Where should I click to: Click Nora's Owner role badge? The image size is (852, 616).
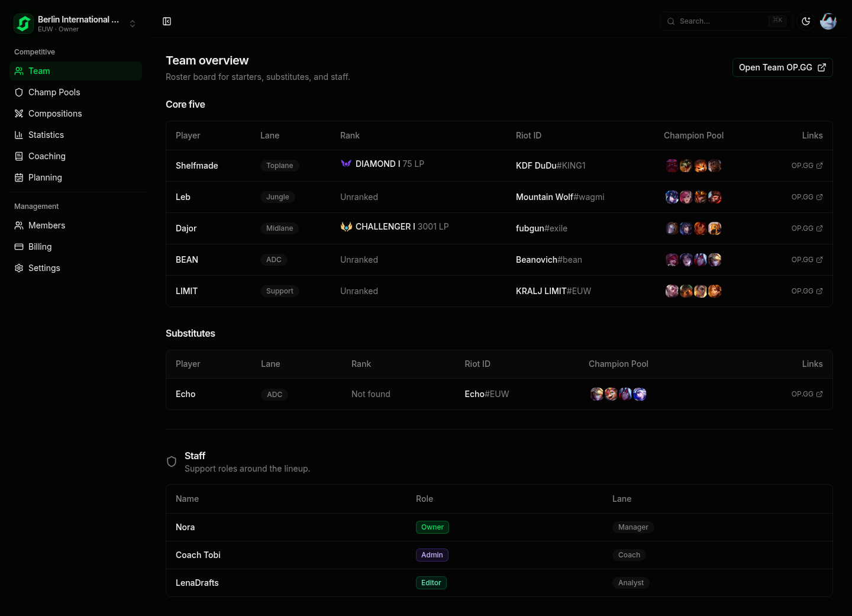coord(433,527)
